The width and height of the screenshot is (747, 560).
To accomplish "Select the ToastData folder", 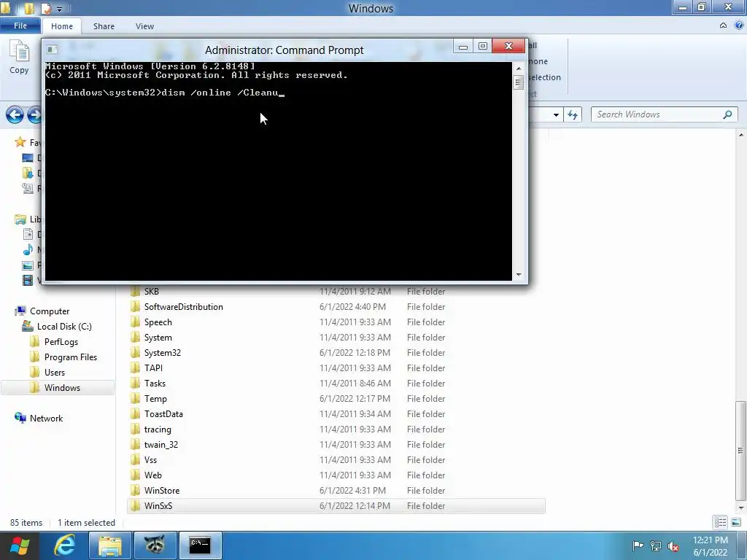I will [x=336, y=414].
